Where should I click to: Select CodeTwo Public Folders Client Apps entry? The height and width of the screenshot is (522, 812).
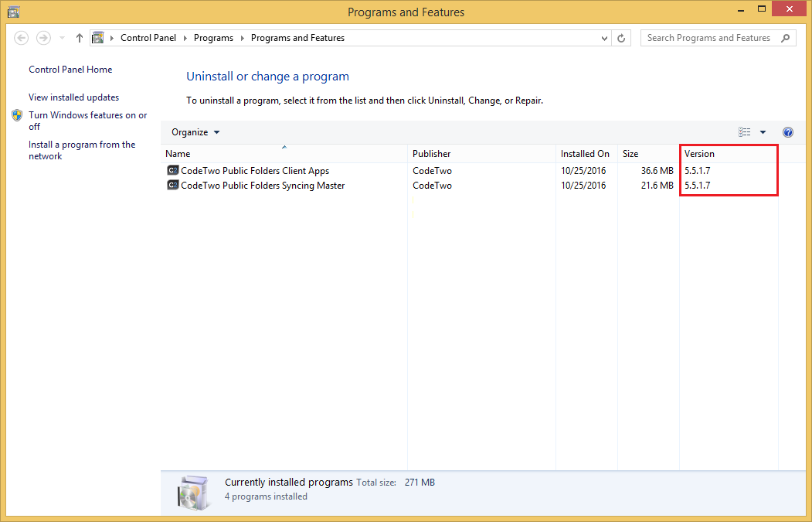pyautogui.click(x=255, y=170)
